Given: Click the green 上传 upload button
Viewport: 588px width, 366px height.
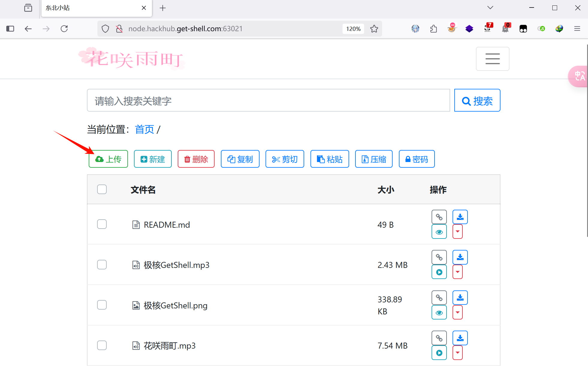Looking at the screenshot, I should tap(108, 159).
